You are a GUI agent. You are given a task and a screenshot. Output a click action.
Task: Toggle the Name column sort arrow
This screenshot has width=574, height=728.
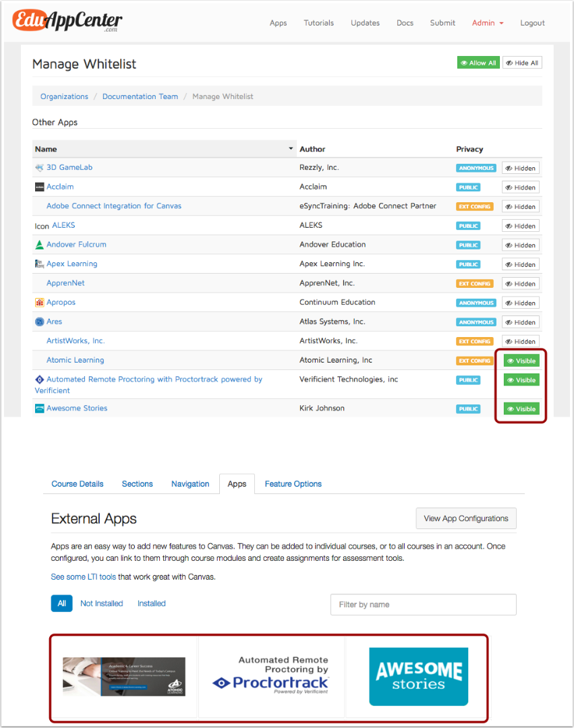[291, 148]
